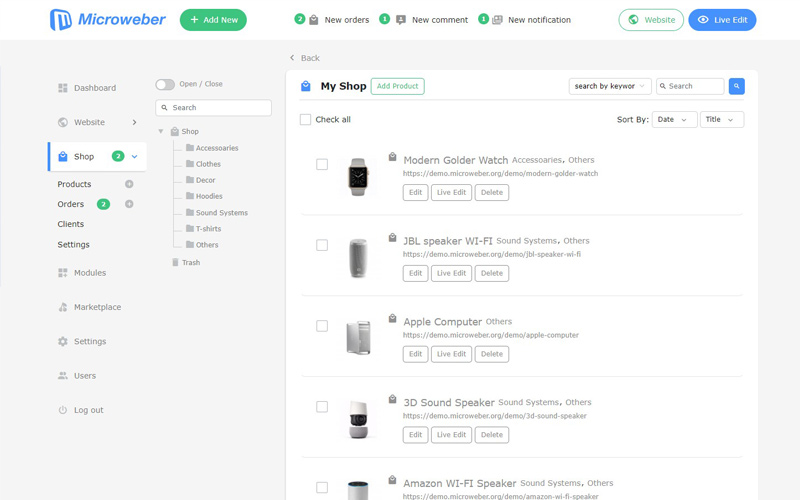Collapse the Shop tree node triangle
800x500 pixels.
tap(161, 131)
